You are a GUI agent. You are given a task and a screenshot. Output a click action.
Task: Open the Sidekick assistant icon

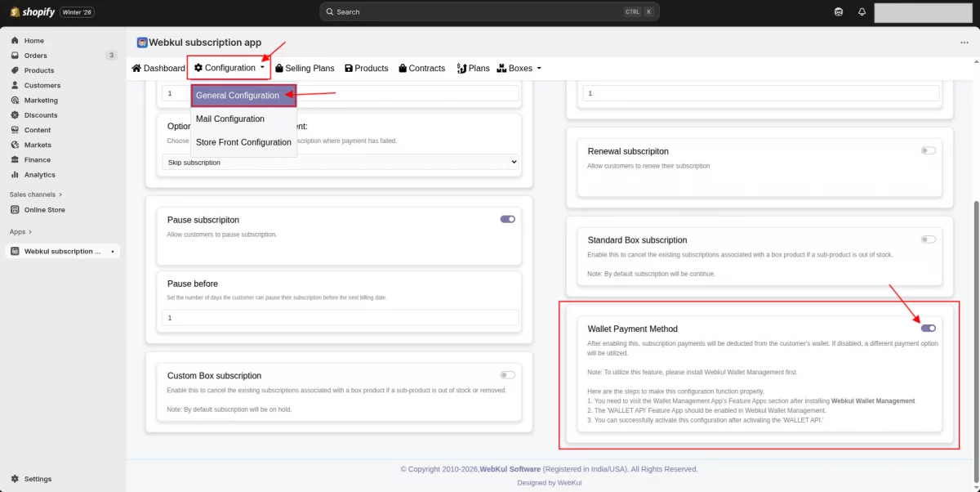[839, 11]
